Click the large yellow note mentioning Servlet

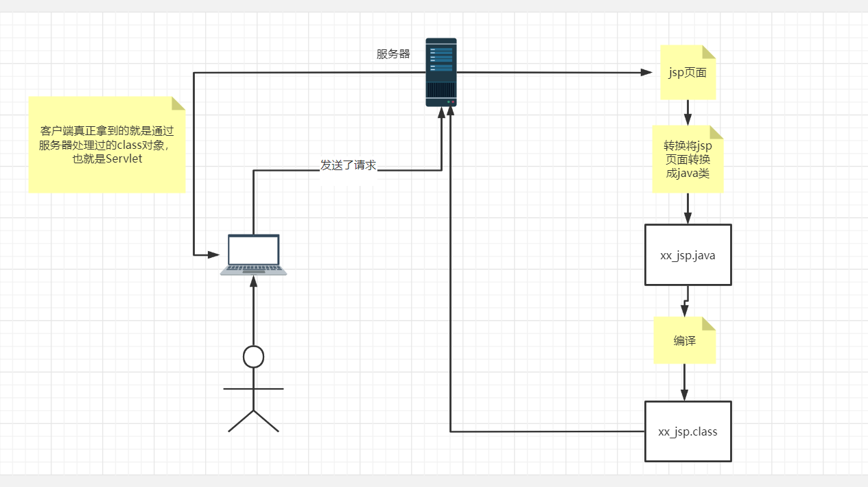pyautogui.click(x=107, y=145)
